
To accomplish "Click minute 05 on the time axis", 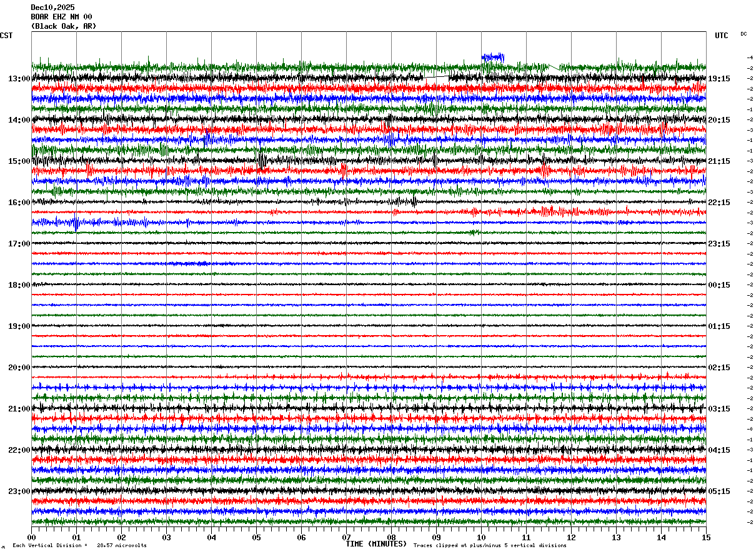I will [x=256, y=537].
